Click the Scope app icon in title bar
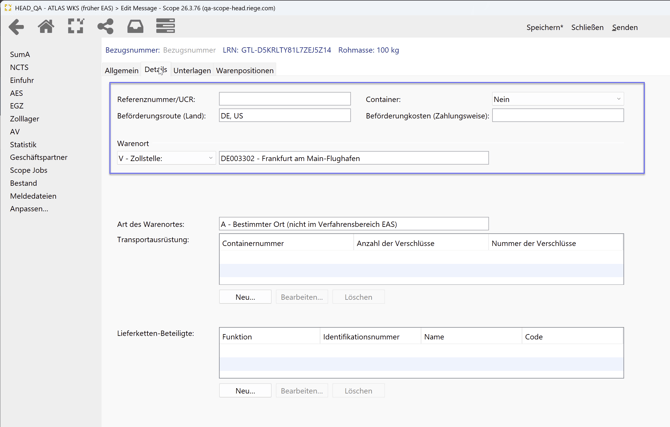The width and height of the screenshot is (670, 427). (7, 7)
